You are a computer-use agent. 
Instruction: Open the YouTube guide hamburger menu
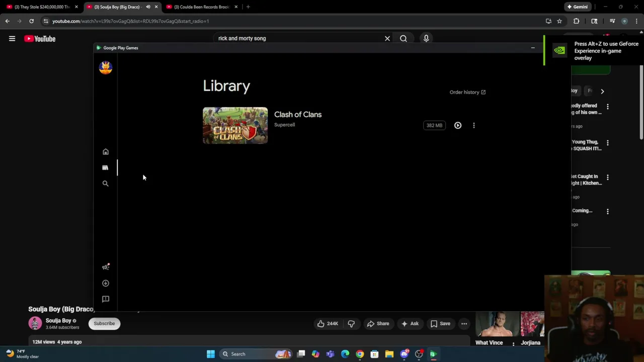pos(12,39)
